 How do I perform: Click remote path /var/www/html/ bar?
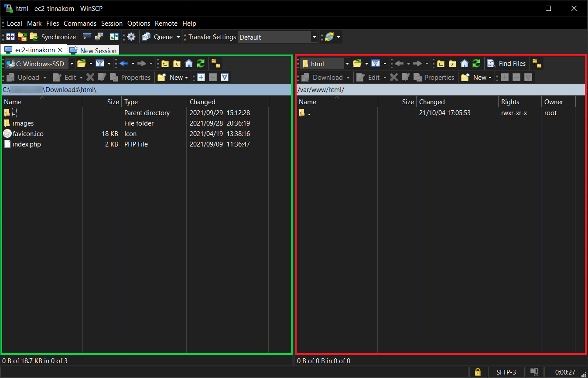click(x=441, y=90)
